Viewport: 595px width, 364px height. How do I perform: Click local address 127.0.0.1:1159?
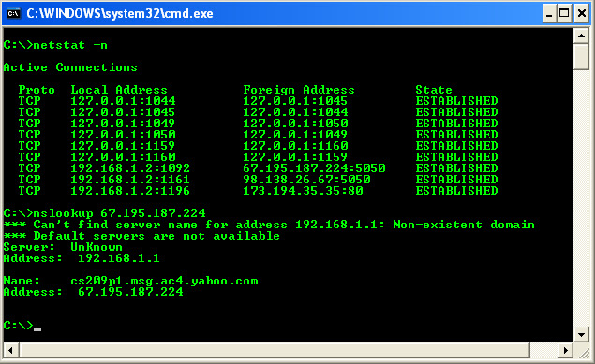(123, 146)
